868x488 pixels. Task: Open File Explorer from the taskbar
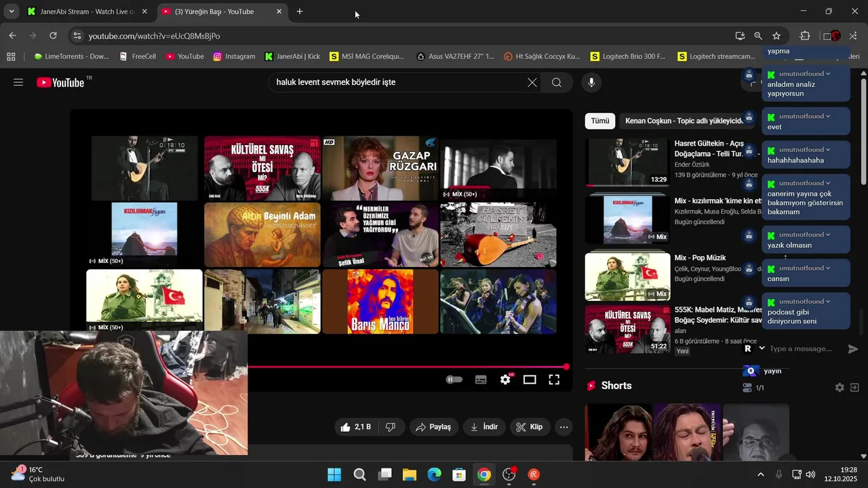click(409, 474)
